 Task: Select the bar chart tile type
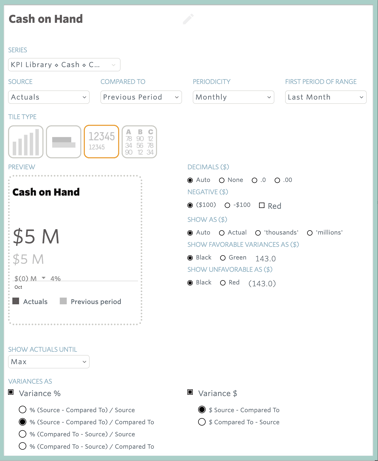point(26,142)
